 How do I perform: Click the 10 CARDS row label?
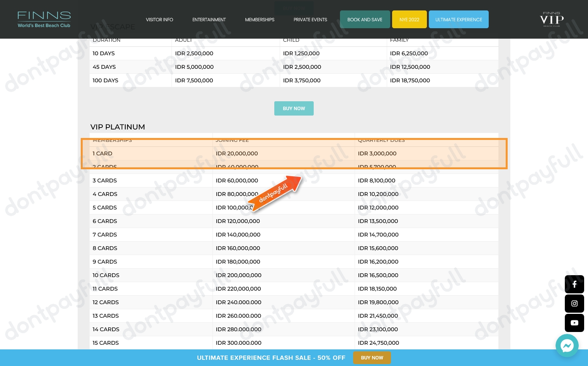[x=106, y=275]
